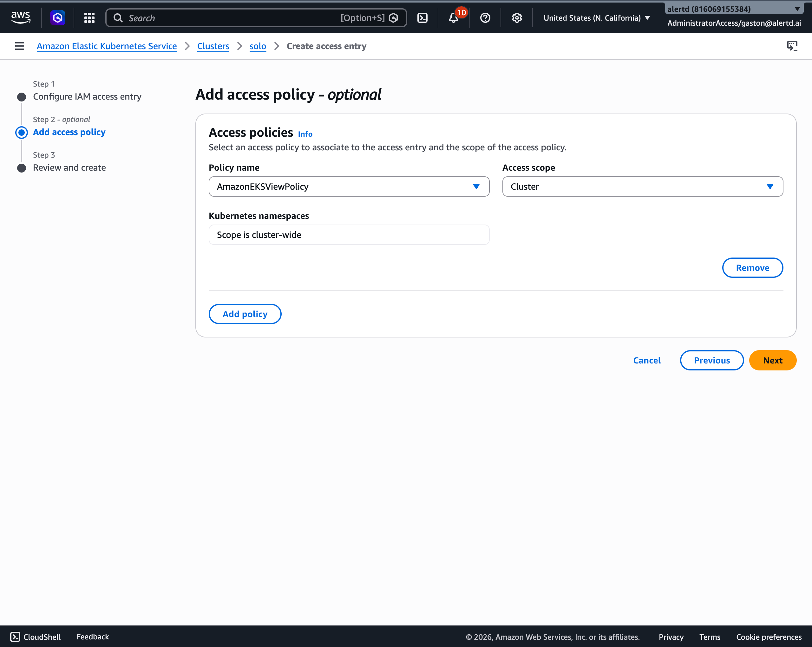This screenshot has height=647, width=812.
Task: Open the Access scope dropdown
Action: coord(643,186)
